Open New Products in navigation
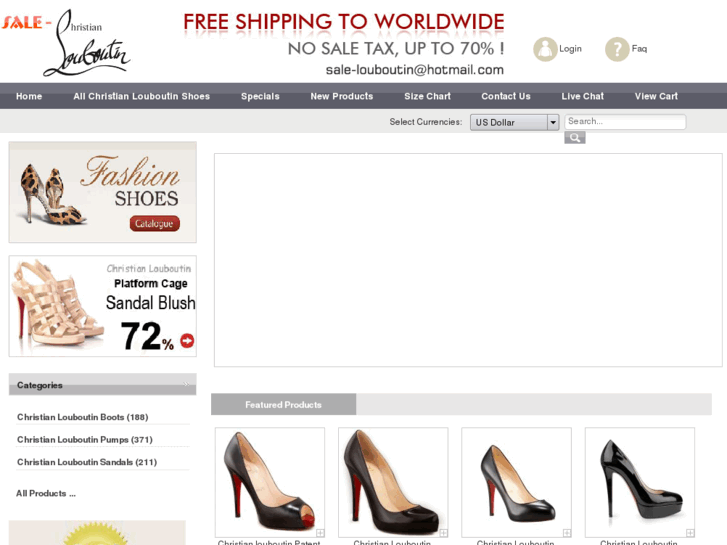 (x=342, y=96)
